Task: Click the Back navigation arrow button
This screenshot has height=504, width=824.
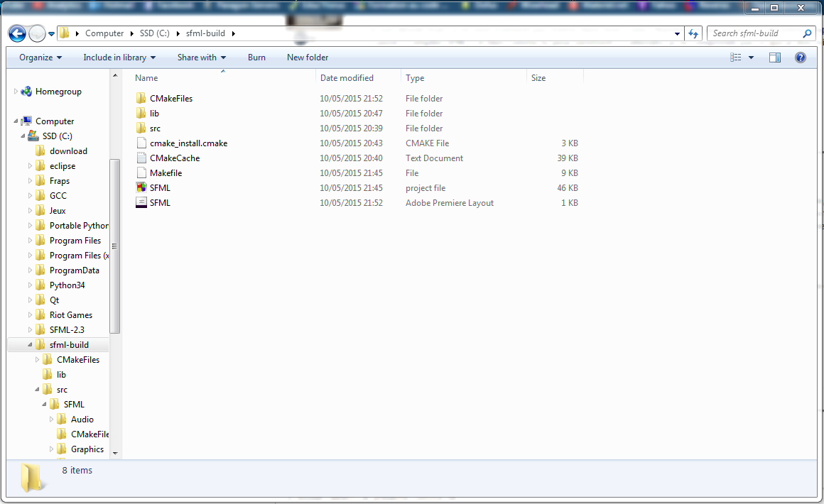Action: (17, 33)
